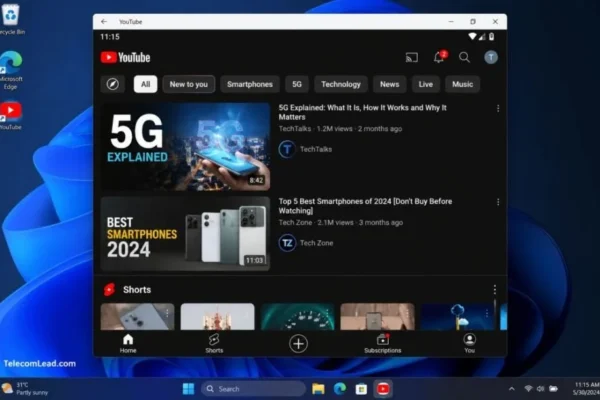Open the TechTalks channel name link
The width and height of the screenshot is (600, 400).
point(316,149)
